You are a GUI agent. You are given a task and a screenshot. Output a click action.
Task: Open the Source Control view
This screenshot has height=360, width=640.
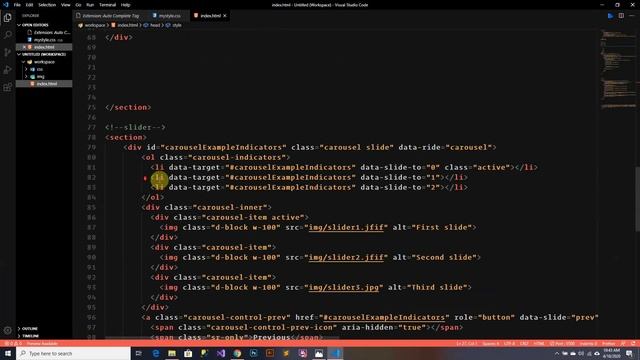pos(7,52)
